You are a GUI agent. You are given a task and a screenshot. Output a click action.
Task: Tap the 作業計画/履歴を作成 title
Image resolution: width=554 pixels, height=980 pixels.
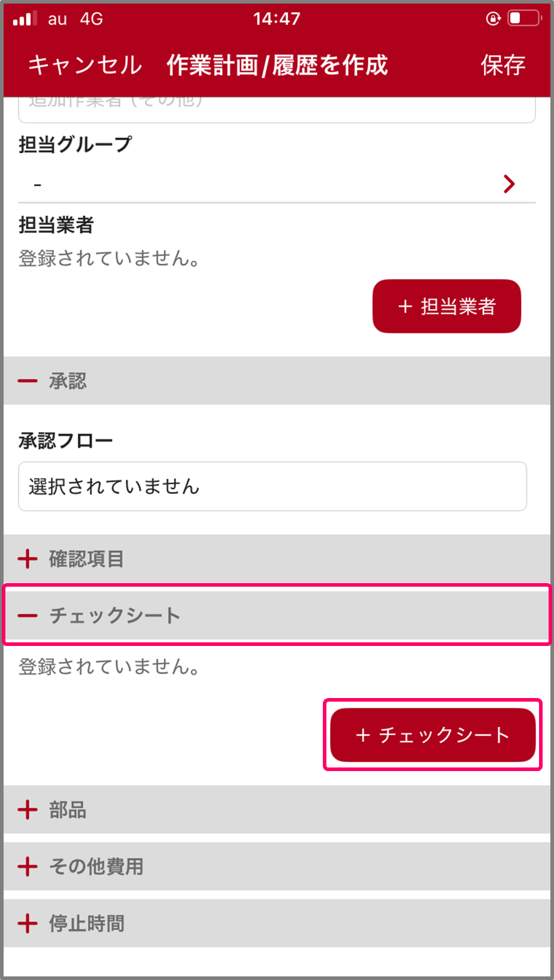[x=277, y=65]
